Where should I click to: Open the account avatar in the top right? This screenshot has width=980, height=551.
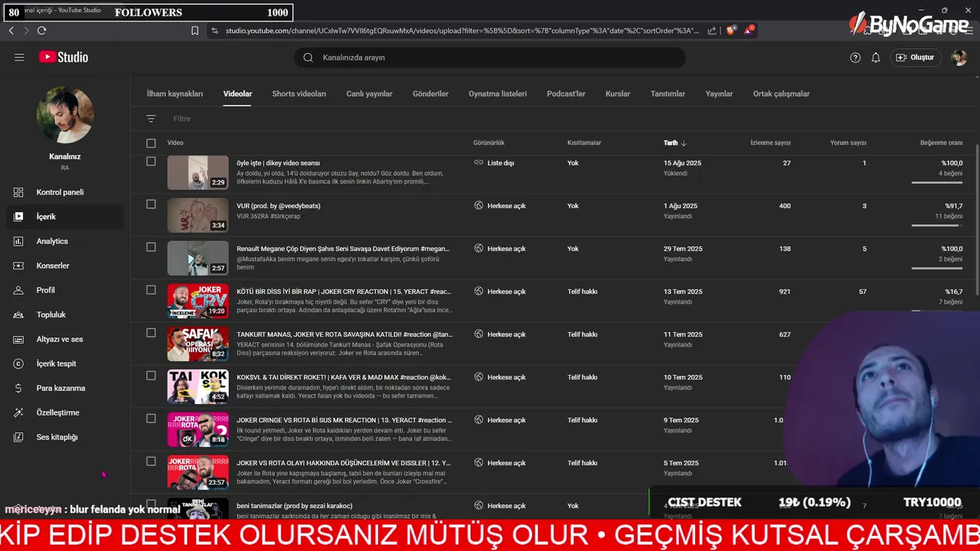[x=959, y=57]
